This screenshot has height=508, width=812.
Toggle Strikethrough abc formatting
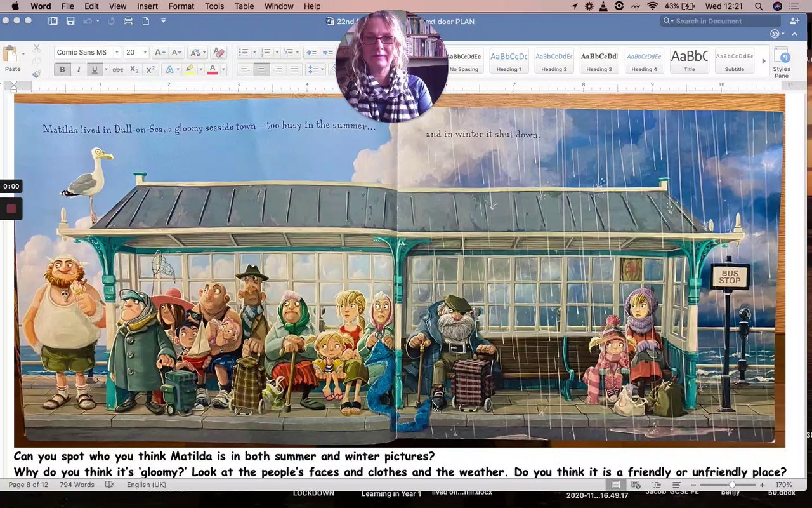[x=117, y=70]
